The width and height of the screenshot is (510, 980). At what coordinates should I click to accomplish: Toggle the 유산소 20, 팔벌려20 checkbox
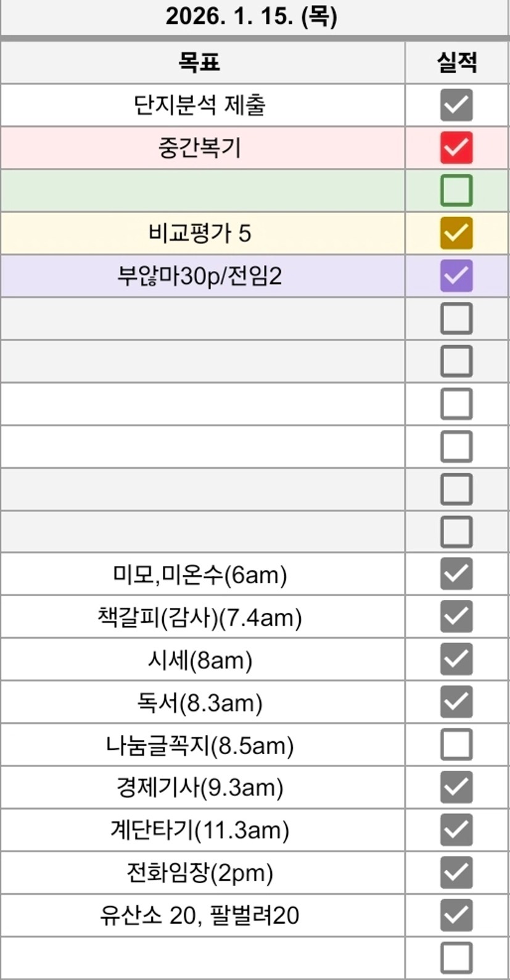click(456, 915)
